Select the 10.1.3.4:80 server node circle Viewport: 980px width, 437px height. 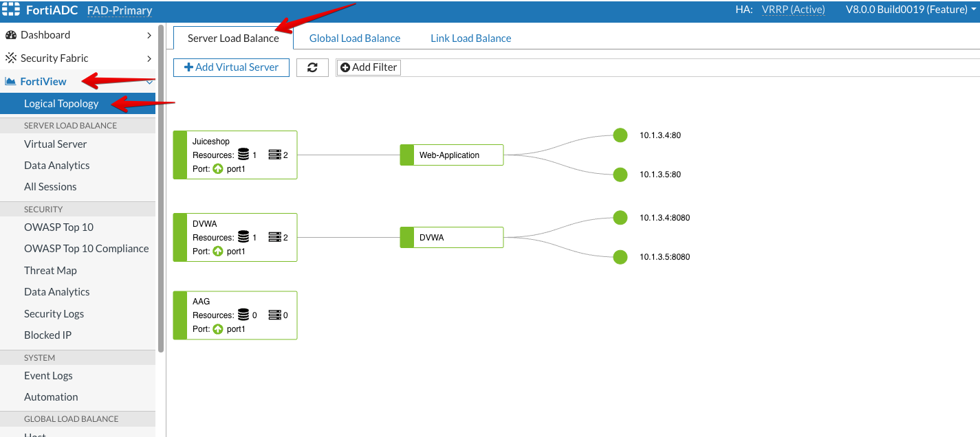[x=620, y=135]
